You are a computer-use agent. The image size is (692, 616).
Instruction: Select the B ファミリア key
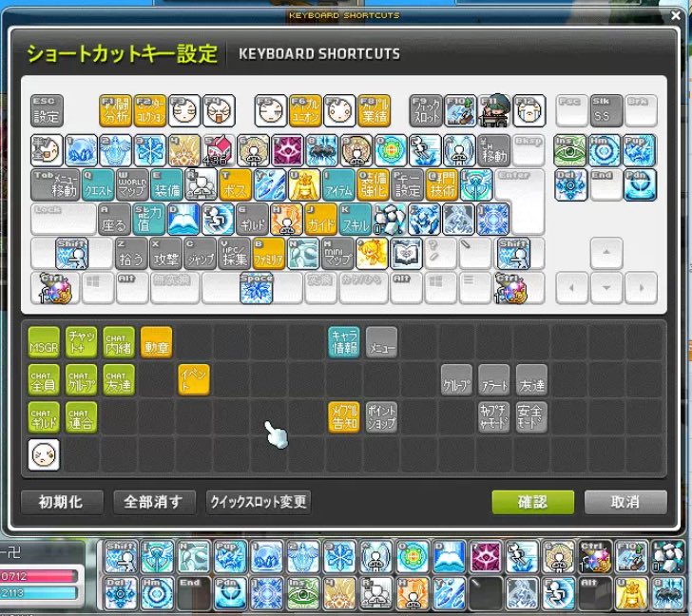(x=269, y=253)
